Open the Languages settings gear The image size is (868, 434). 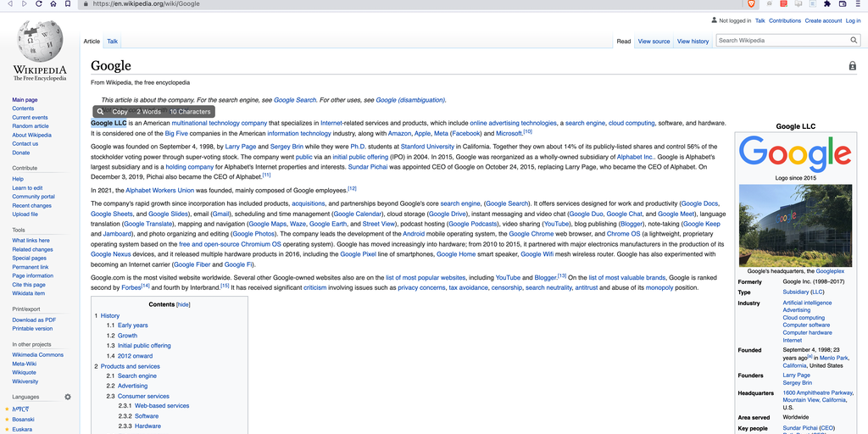click(68, 397)
